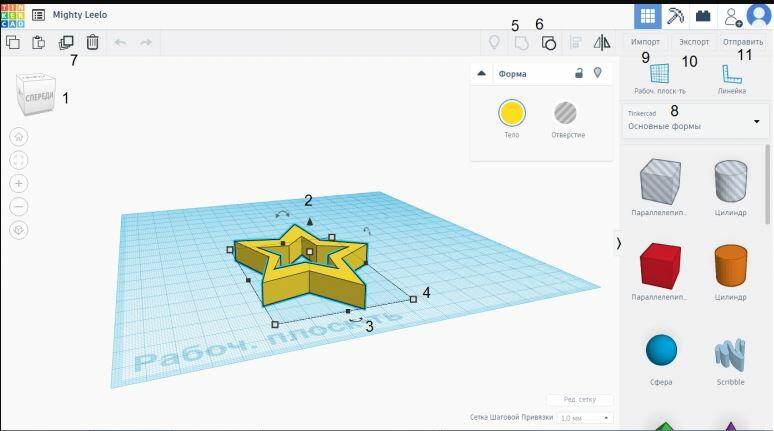Pick the blue Сфера shape
Viewport: 774px width, 431px height.
point(661,350)
